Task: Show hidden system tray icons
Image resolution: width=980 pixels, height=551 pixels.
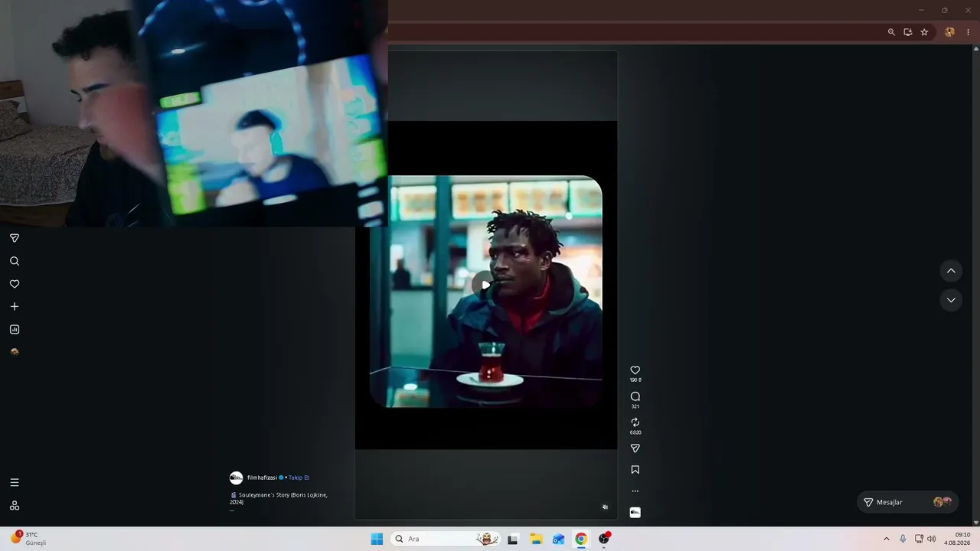Action: (887, 539)
